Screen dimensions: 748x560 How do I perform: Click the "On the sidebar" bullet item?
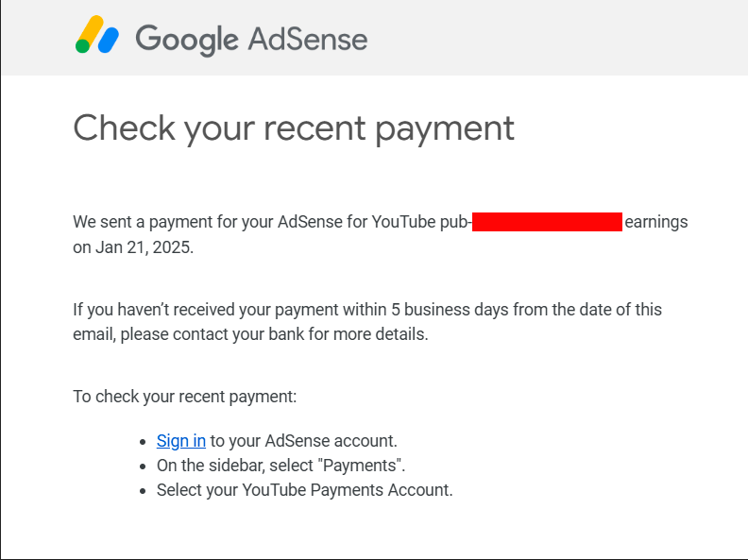pyautogui.click(x=281, y=466)
